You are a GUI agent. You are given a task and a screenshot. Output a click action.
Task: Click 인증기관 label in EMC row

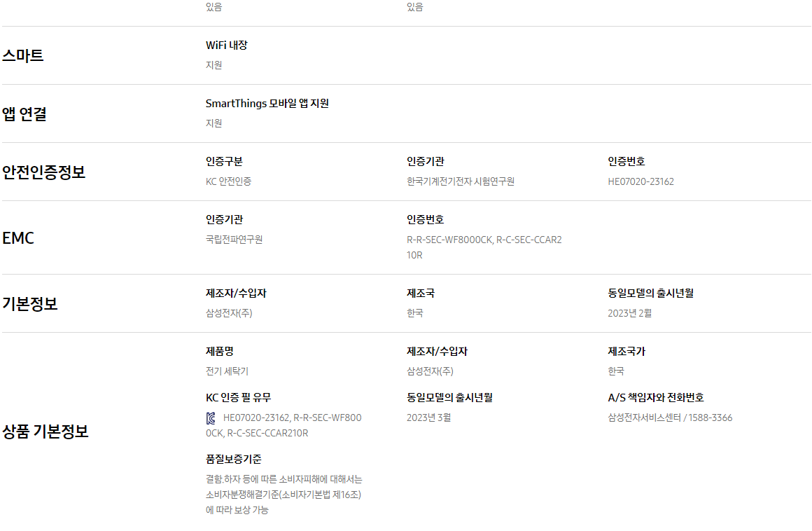pos(224,219)
